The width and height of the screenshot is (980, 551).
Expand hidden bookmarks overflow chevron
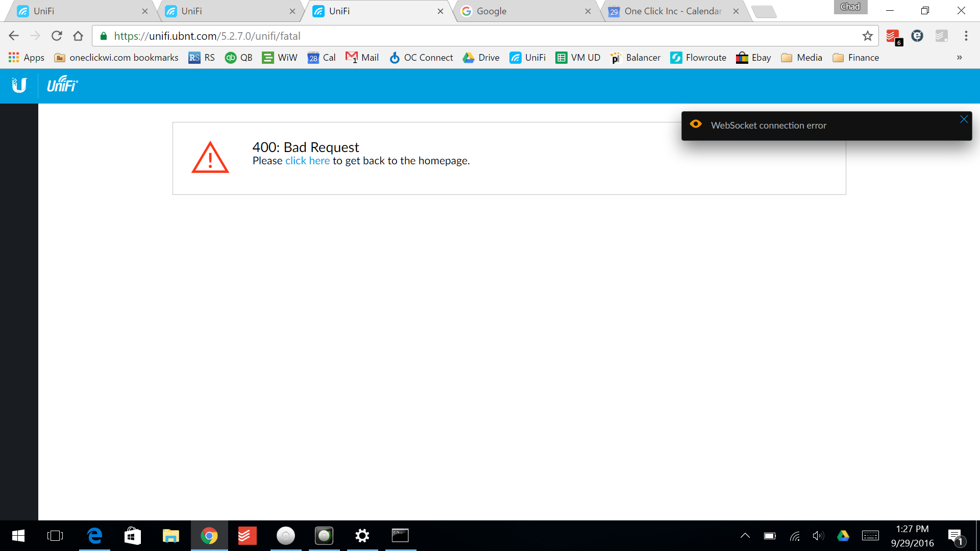click(x=959, y=58)
